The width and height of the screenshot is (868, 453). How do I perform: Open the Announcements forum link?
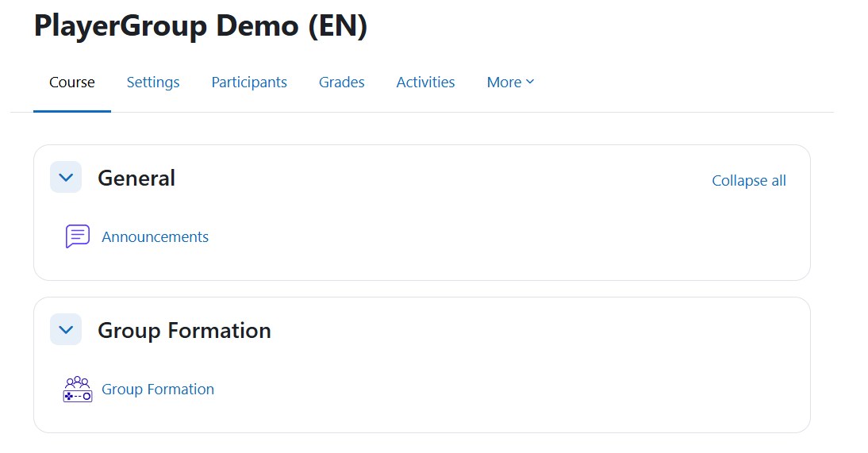click(x=155, y=237)
